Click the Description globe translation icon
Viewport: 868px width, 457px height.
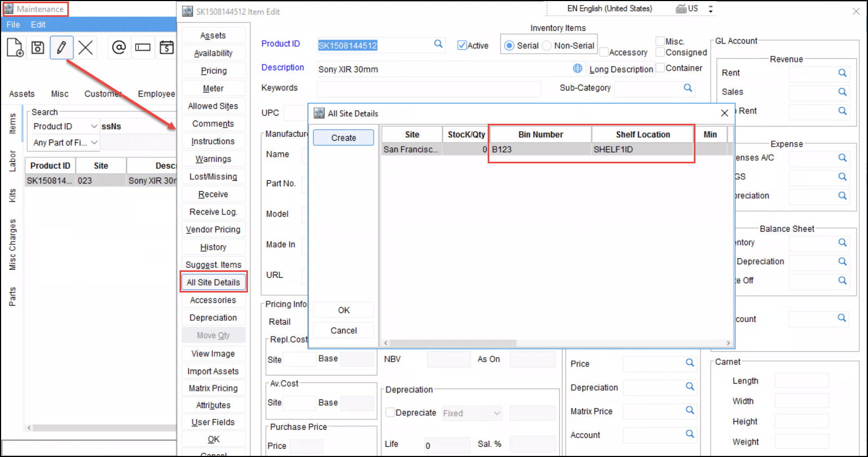(578, 68)
